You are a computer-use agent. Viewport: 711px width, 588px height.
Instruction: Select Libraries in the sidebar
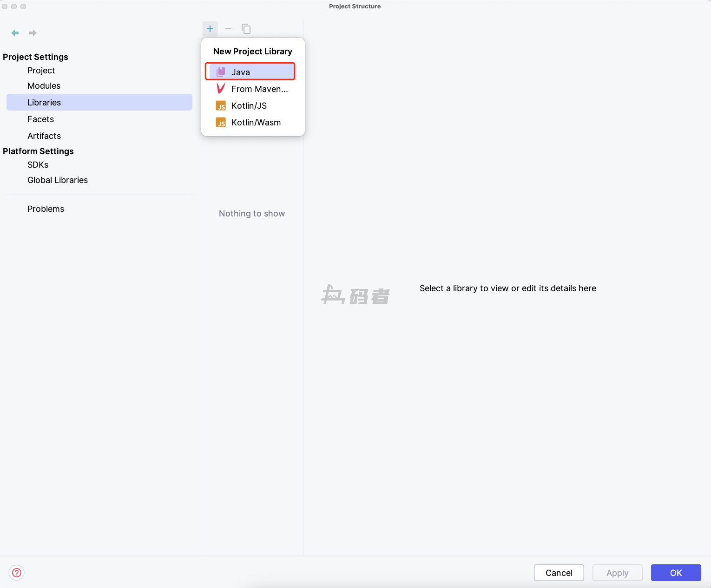(44, 103)
